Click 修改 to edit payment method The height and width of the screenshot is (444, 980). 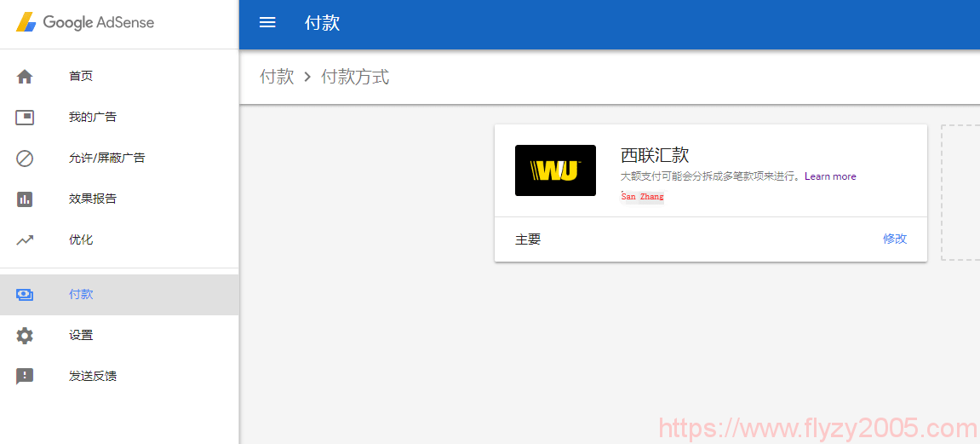coord(895,239)
